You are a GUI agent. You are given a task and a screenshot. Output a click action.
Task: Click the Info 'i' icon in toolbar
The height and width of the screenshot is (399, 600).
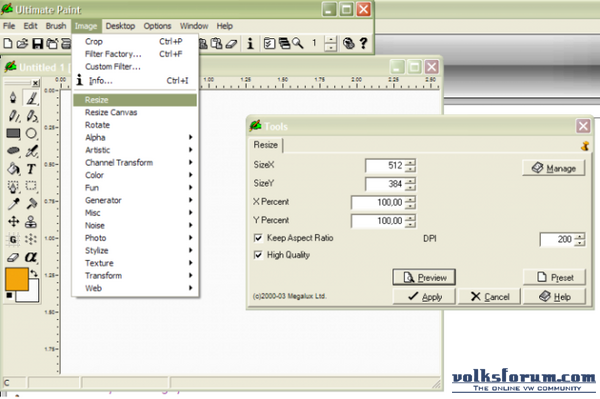tap(250, 44)
